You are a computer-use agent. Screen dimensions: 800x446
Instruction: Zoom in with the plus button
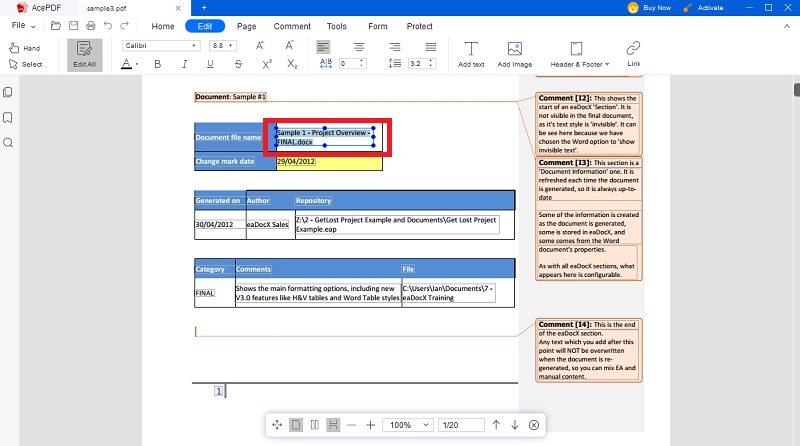370,425
